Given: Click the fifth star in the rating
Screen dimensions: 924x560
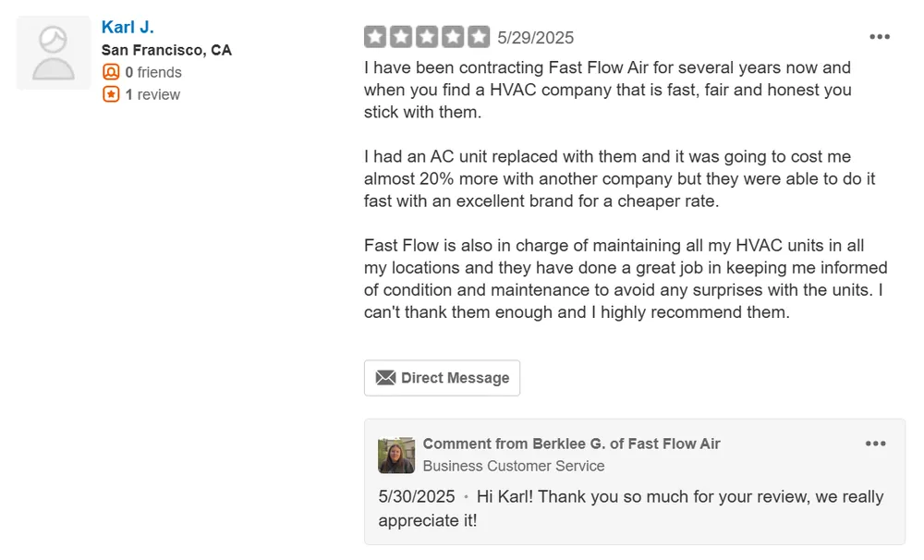Looking at the screenshot, I should 479,37.
